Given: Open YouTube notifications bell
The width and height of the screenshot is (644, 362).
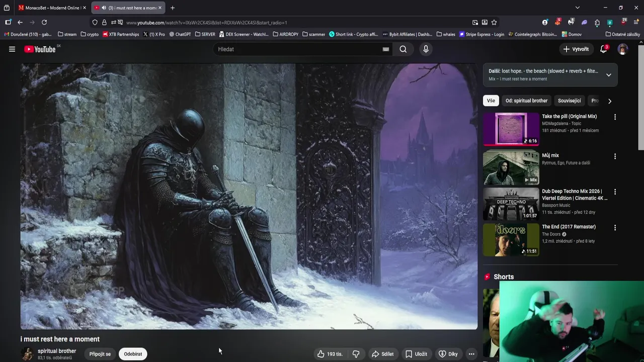Looking at the screenshot, I should coord(604,49).
